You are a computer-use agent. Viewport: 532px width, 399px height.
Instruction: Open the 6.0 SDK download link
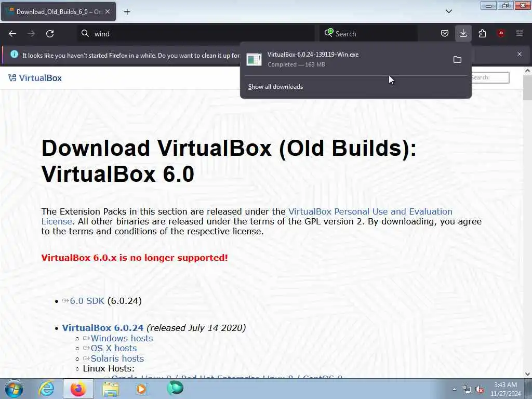87,301
